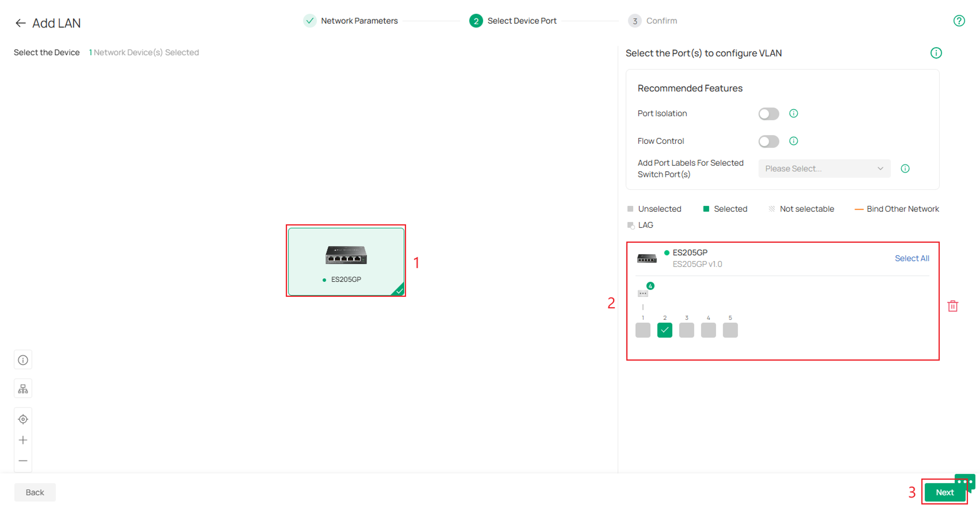Viewport: 980px width, 505px height.
Task: Click the back arrow beside Add LAN
Action: (20, 23)
